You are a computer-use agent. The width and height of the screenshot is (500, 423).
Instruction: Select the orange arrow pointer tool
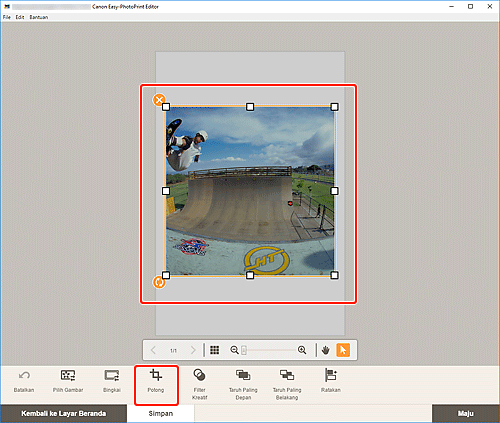click(343, 350)
